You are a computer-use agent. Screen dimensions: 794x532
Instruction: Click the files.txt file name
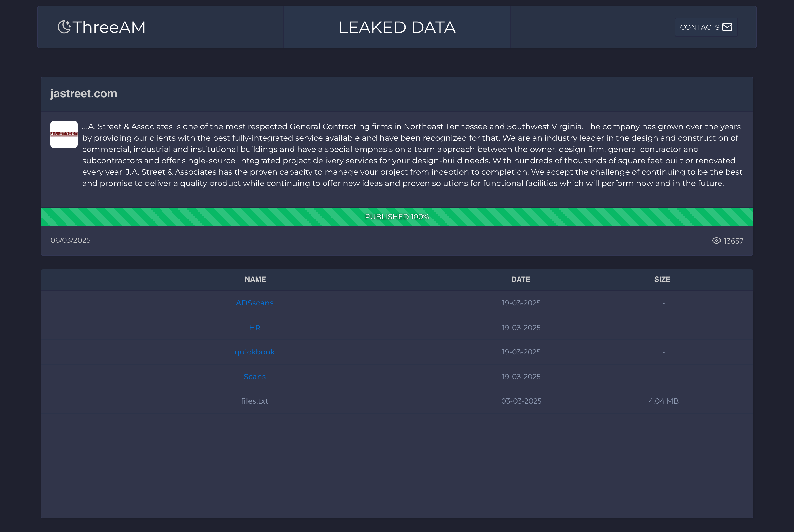255,401
